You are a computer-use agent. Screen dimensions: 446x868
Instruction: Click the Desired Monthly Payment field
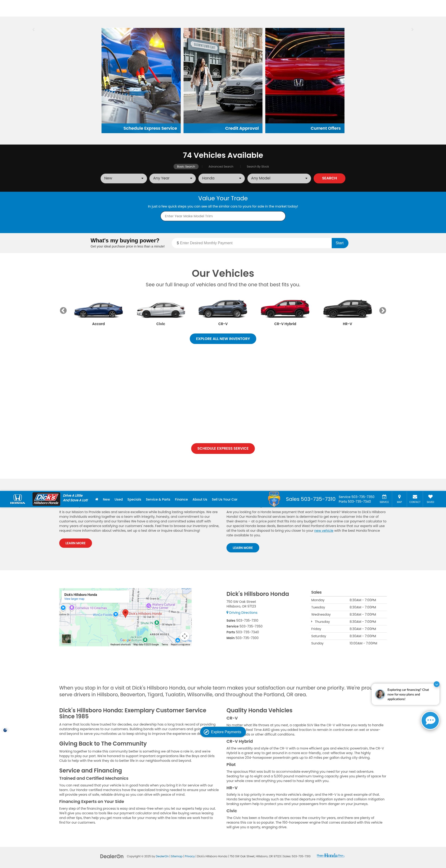click(251, 243)
